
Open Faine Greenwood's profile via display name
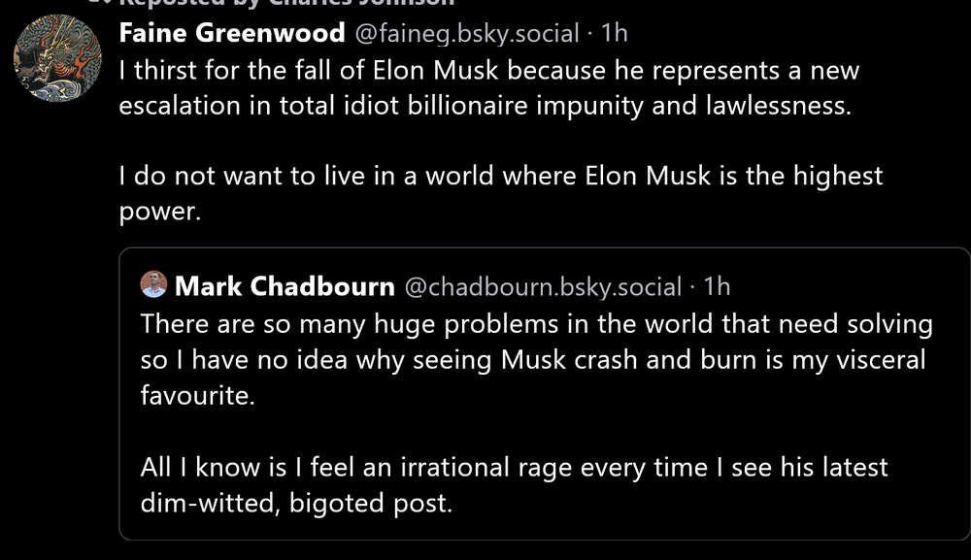(x=231, y=33)
